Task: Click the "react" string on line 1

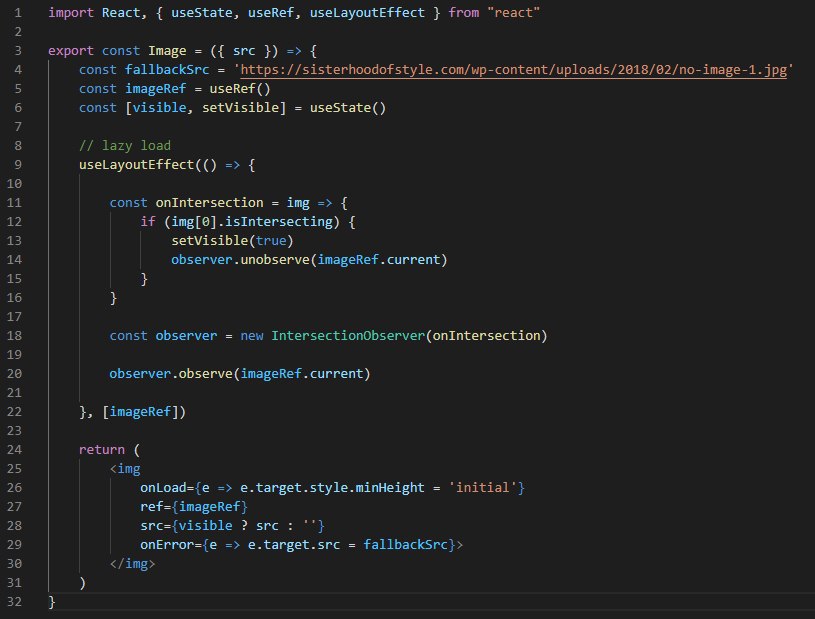Action: [514, 12]
